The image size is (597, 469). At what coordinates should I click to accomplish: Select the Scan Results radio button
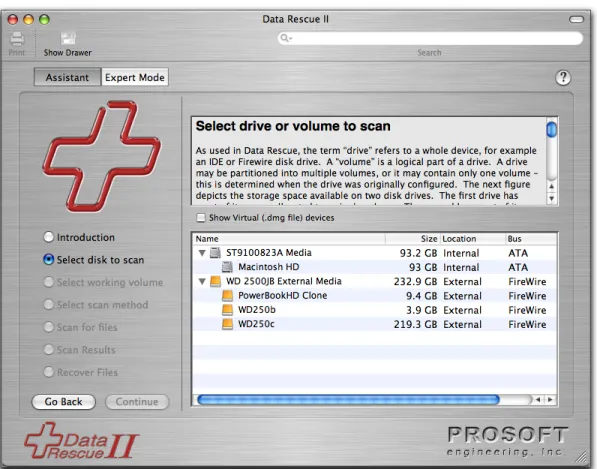coord(48,349)
